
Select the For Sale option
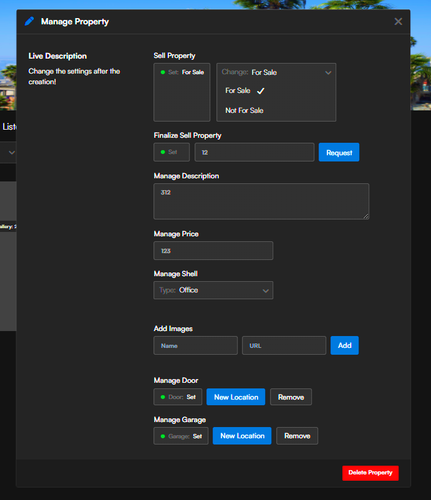pos(238,90)
